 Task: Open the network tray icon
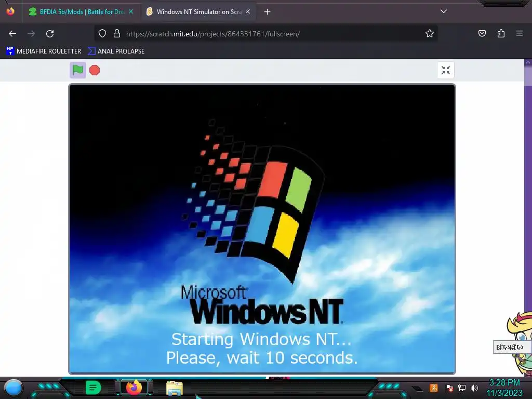pos(462,388)
